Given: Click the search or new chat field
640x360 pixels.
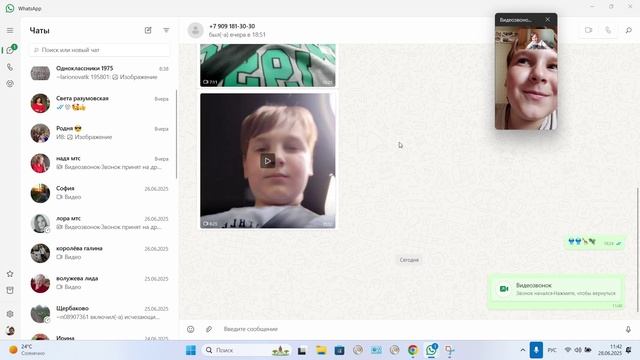Looking at the screenshot, I should pyautogui.click(x=100, y=50).
